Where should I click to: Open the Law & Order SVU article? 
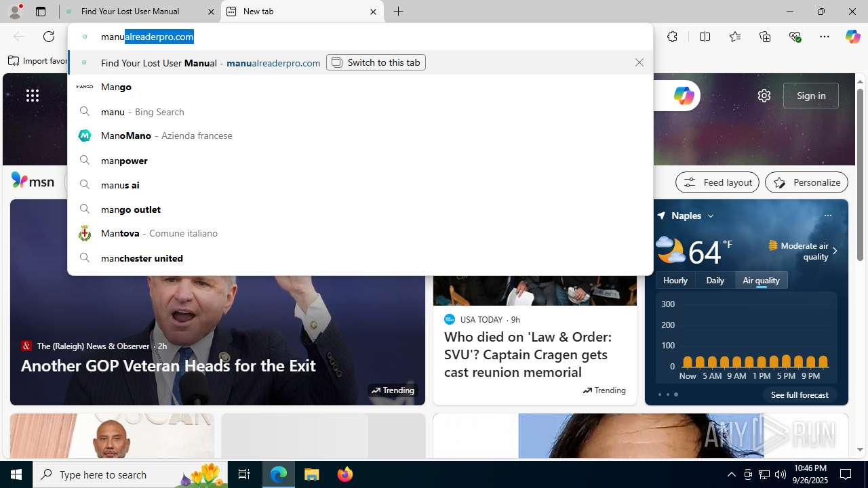(x=528, y=354)
